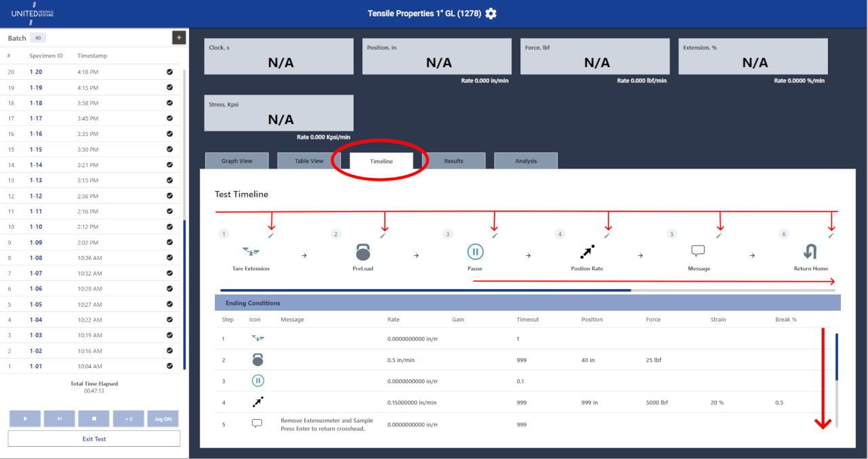Click the checkmark status for specimen 1-05
This screenshot has height=459, width=868.
(x=169, y=305)
